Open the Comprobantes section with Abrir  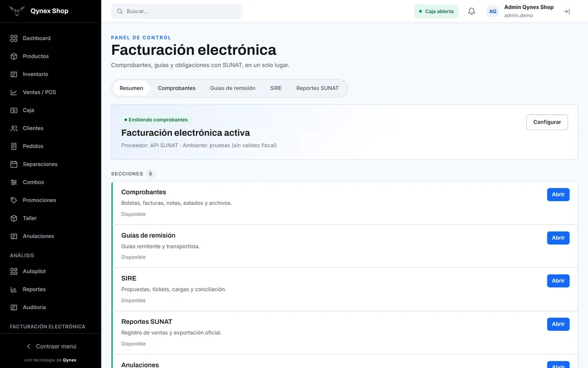pos(558,194)
